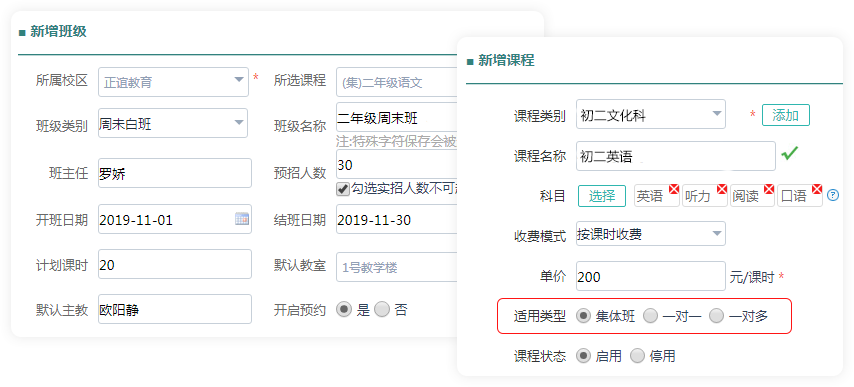854x387 pixels.
Task: Open 所选课程 combo box
Action: click(396, 82)
